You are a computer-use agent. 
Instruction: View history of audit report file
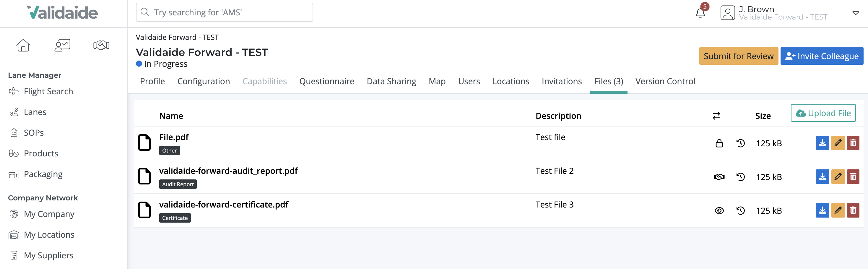point(740,177)
